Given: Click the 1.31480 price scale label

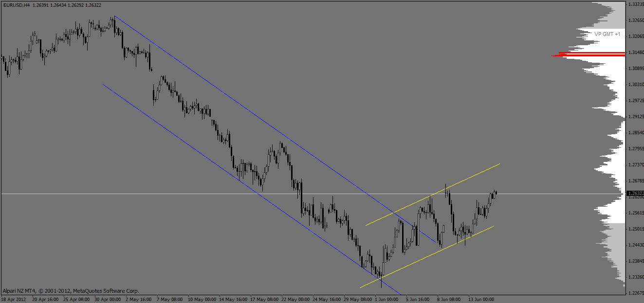Looking at the screenshot, I should pyautogui.click(x=635, y=53).
